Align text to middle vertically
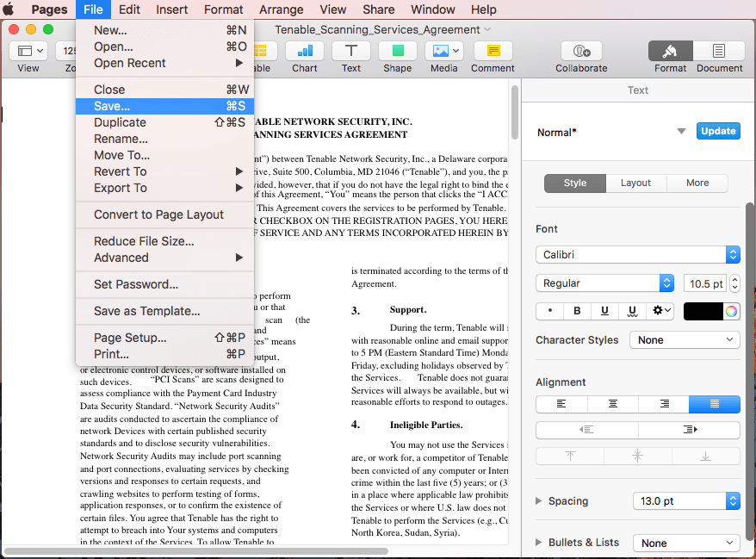The width and height of the screenshot is (756, 559). (638, 456)
